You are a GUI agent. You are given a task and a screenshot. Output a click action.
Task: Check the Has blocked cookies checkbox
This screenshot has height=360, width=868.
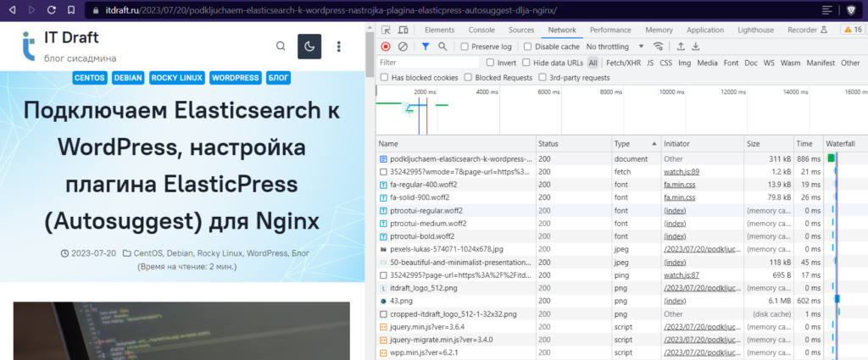[x=384, y=77]
